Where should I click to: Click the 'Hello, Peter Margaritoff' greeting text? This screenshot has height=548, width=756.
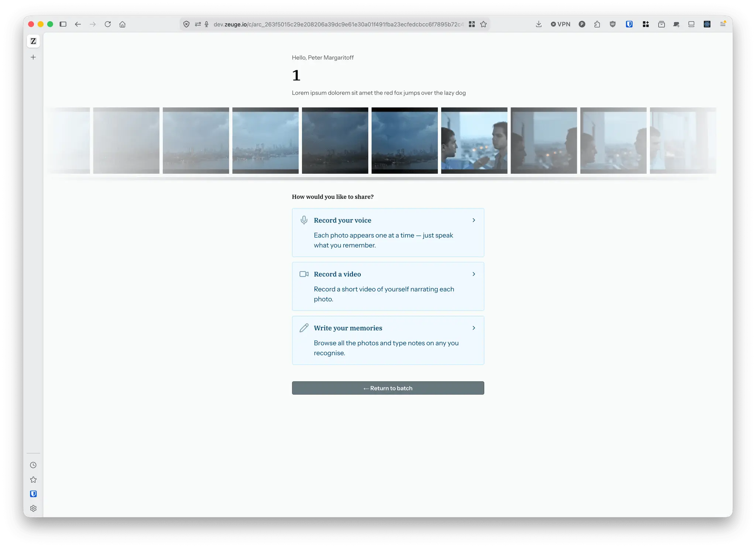click(x=323, y=58)
